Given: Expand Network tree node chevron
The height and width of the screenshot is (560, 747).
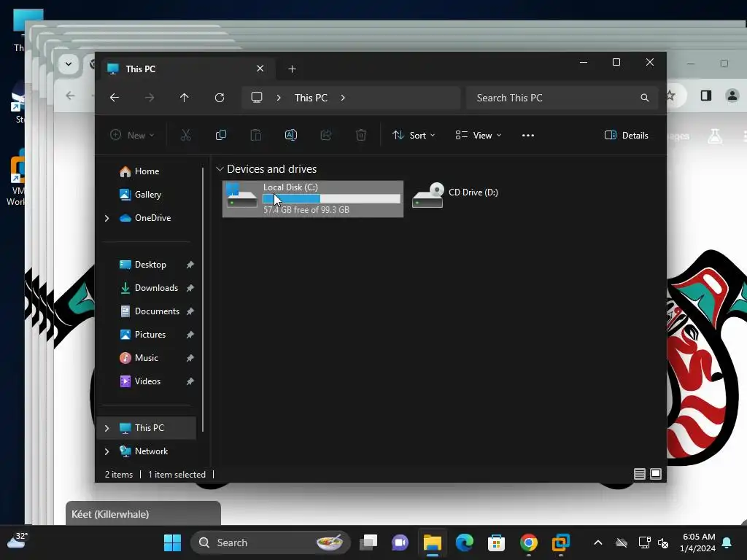Looking at the screenshot, I should 107,451.
